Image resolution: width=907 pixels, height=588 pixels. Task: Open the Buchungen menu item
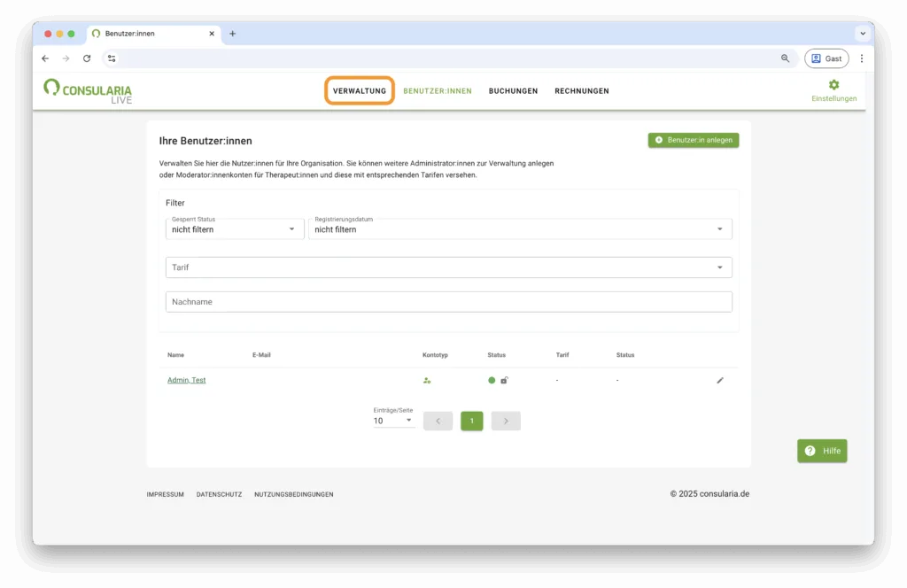tap(513, 91)
